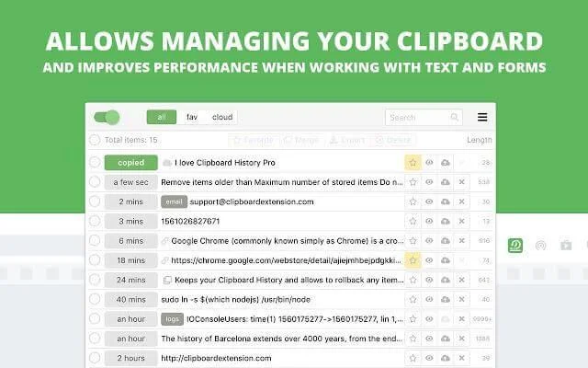Check the select-all circle beside Total items
This screenshot has height=368, width=588.
pos(95,140)
